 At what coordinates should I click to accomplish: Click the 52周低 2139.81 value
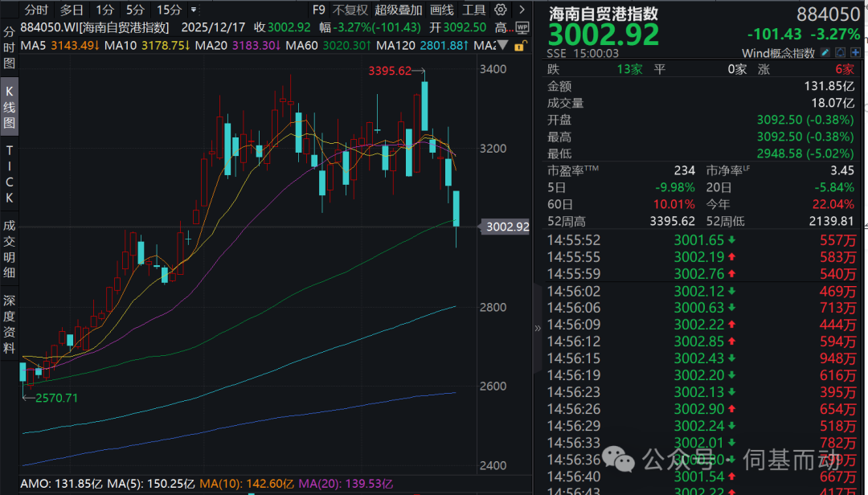pos(832,221)
